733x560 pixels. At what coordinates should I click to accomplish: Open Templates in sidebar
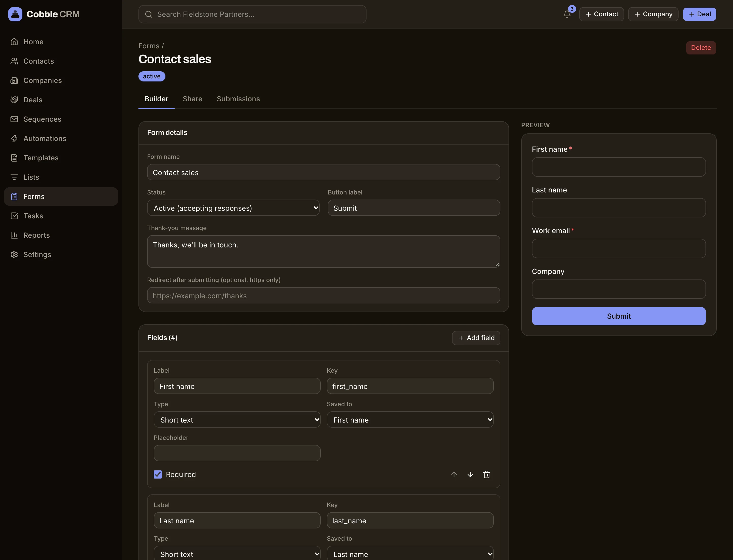point(61,158)
